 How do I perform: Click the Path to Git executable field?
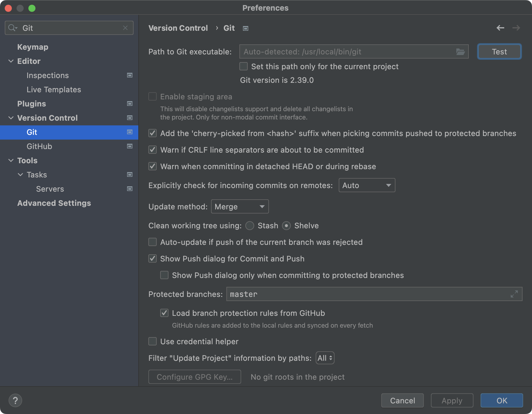(x=346, y=52)
